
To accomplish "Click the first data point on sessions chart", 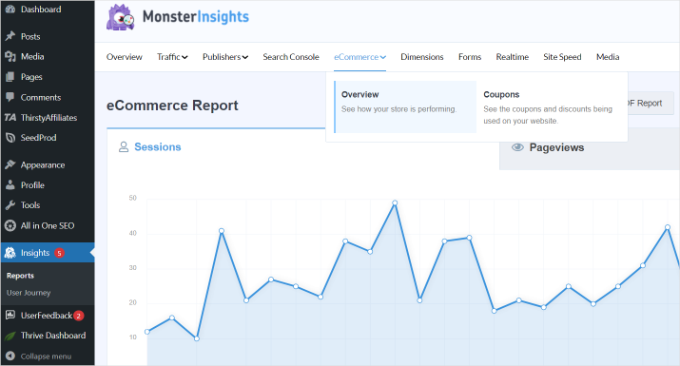I will click(147, 332).
